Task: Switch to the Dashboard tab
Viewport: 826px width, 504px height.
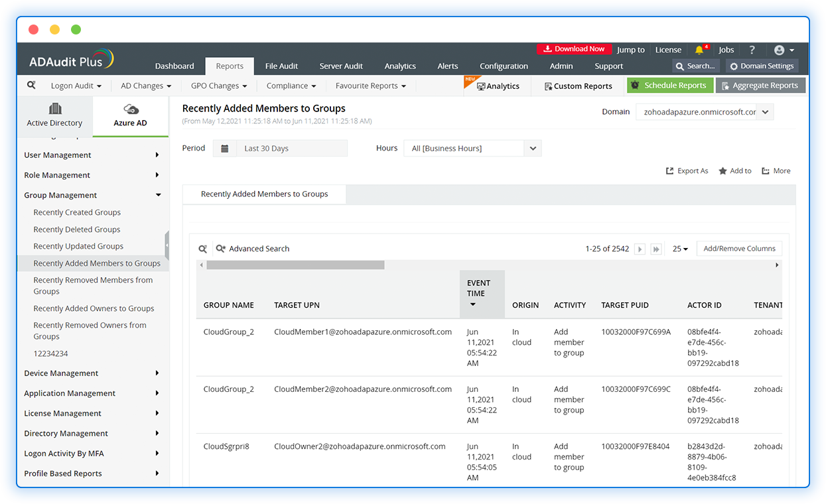Action: [x=174, y=66]
